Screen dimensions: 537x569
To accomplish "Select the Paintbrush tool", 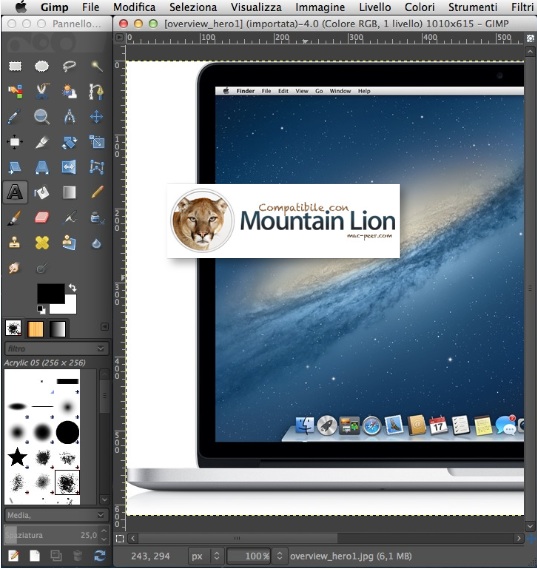I will [15, 218].
